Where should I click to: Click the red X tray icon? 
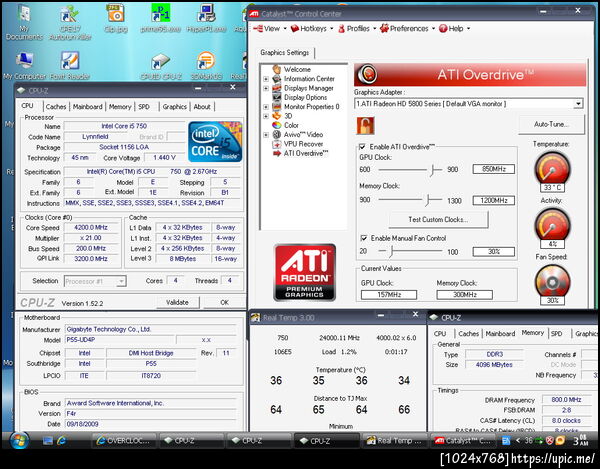click(x=549, y=441)
